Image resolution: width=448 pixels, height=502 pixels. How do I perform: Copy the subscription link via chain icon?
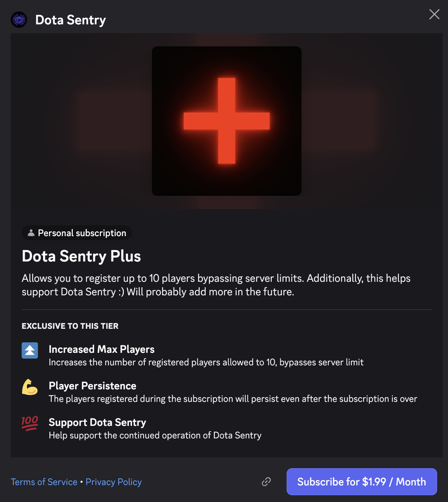point(266,482)
